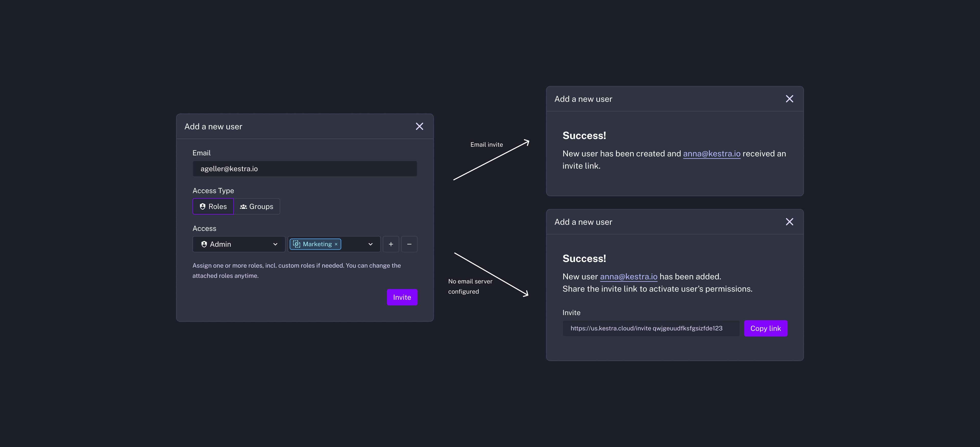
Task: Click the namespace icon in Marketing tag
Action: click(x=297, y=244)
